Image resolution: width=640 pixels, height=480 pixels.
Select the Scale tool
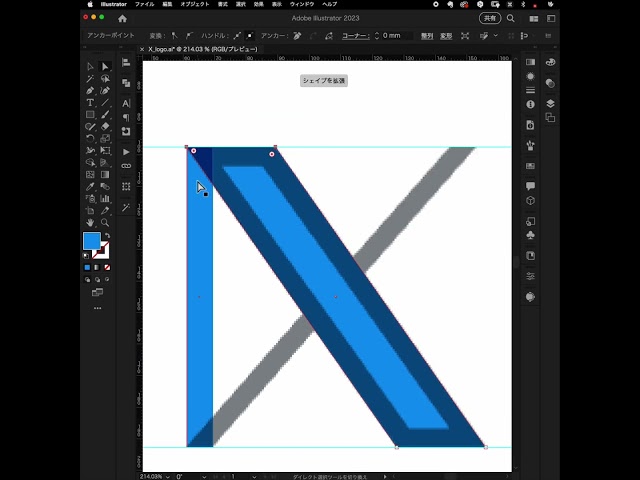(x=105, y=138)
